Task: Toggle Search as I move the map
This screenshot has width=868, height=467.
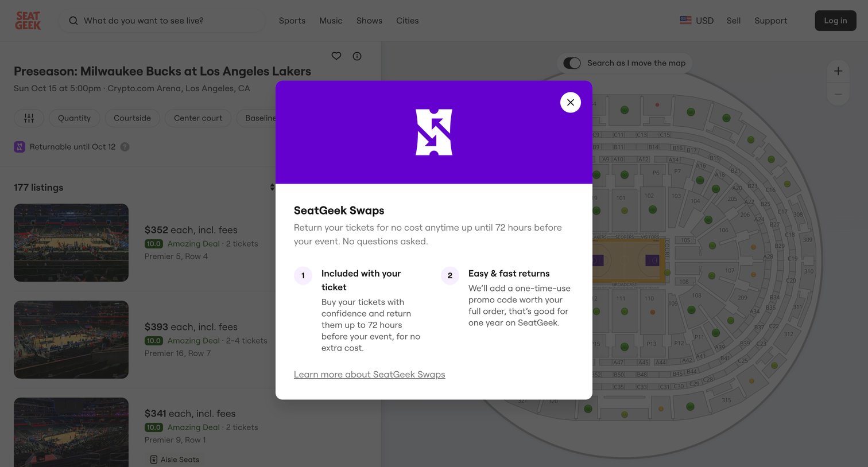Action: pyautogui.click(x=572, y=63)
